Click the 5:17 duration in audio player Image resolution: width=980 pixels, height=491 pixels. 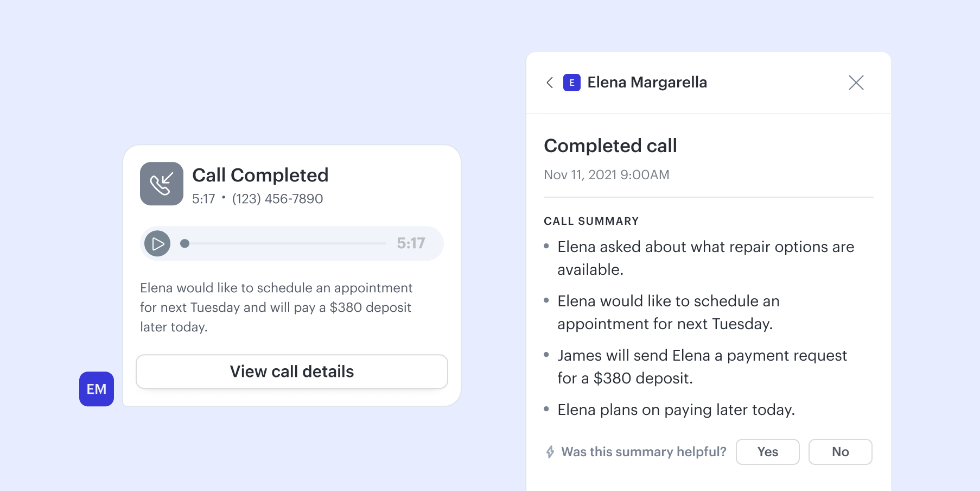[410, 243]
